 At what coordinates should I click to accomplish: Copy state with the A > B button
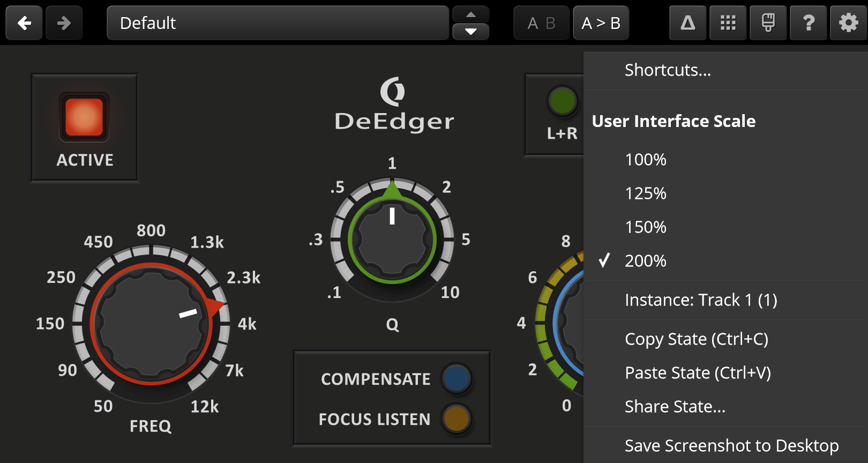[601, 23]
